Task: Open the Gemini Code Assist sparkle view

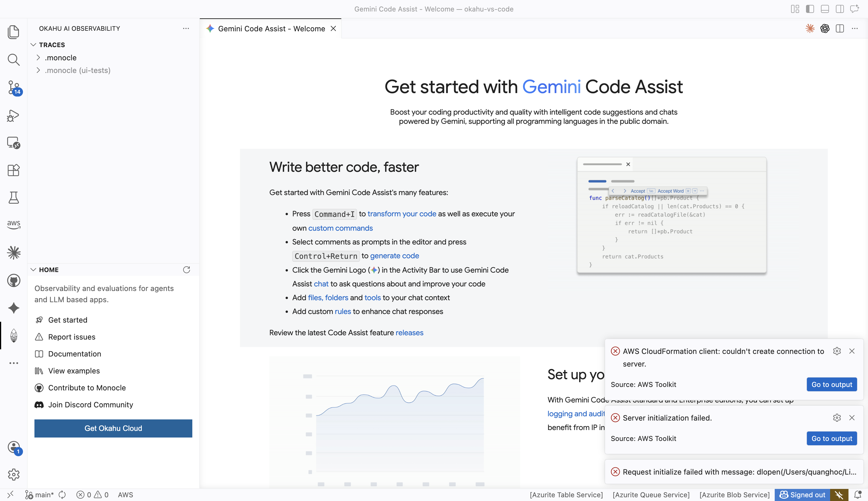Action: [x=13, y=308]
